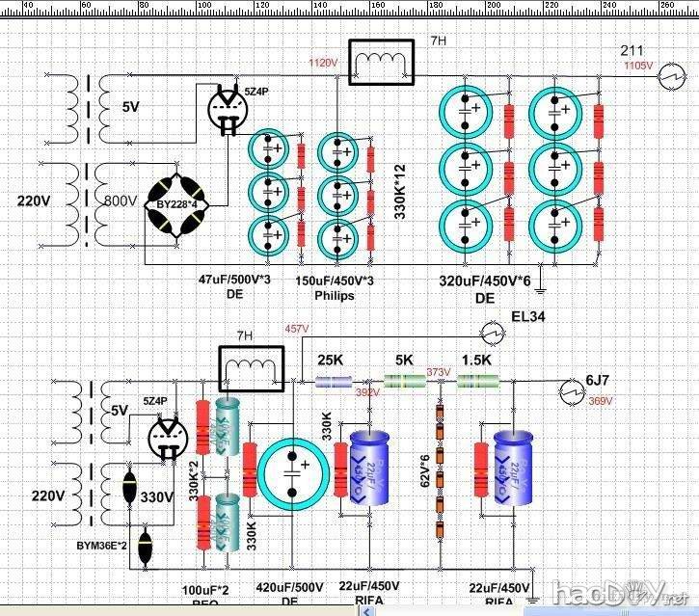Select the 5K resistor

405,382
